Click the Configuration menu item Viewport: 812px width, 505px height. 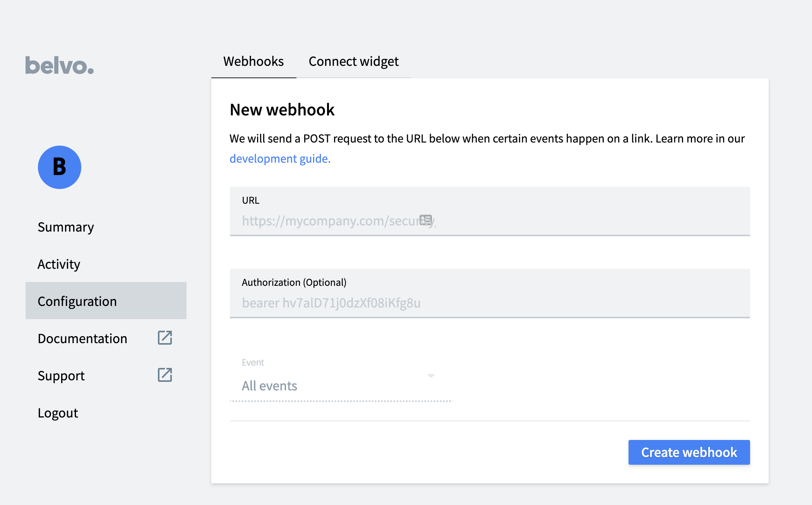(77, 301)
